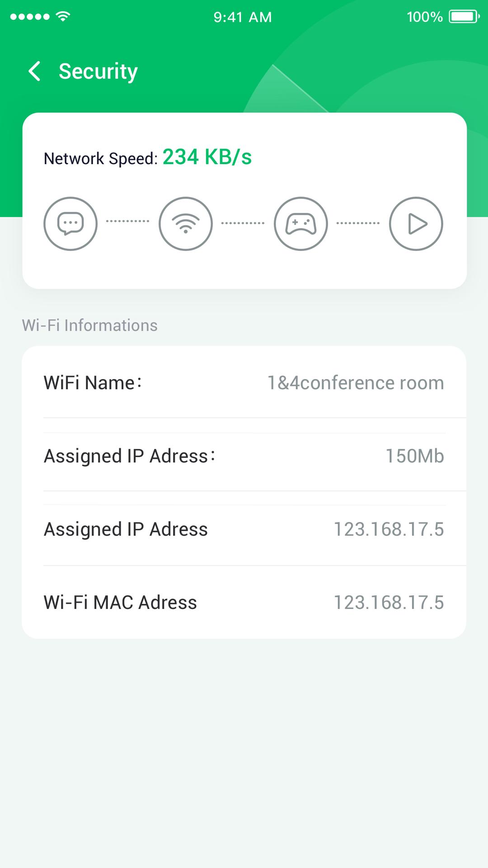Tap the Security page title
Viewport: 488px width, 868px height.
point(98,71)
